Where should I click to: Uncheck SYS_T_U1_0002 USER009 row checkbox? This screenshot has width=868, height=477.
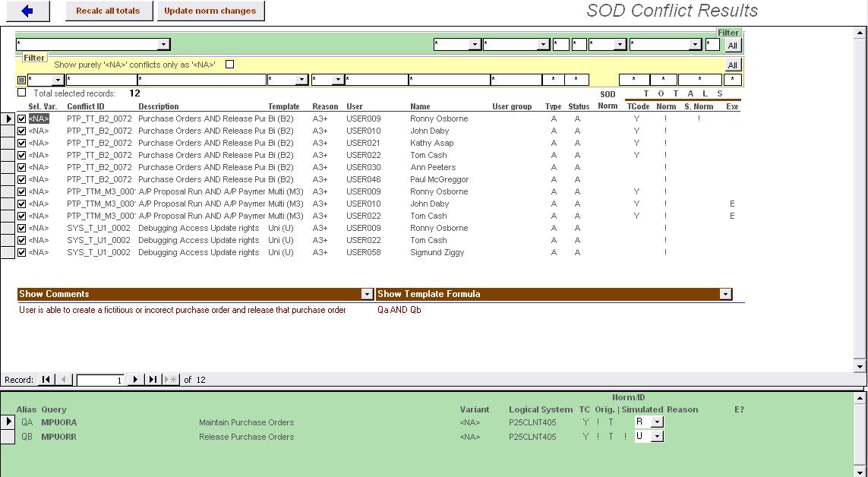21,228
